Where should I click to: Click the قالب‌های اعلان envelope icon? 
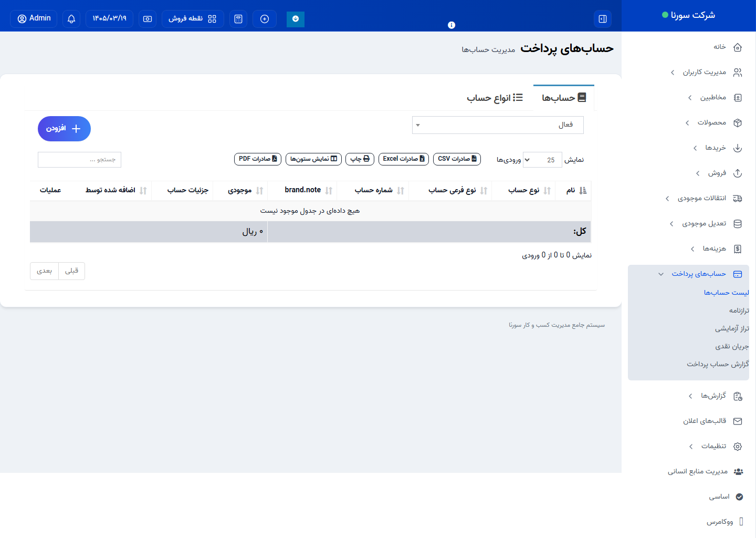738,421
